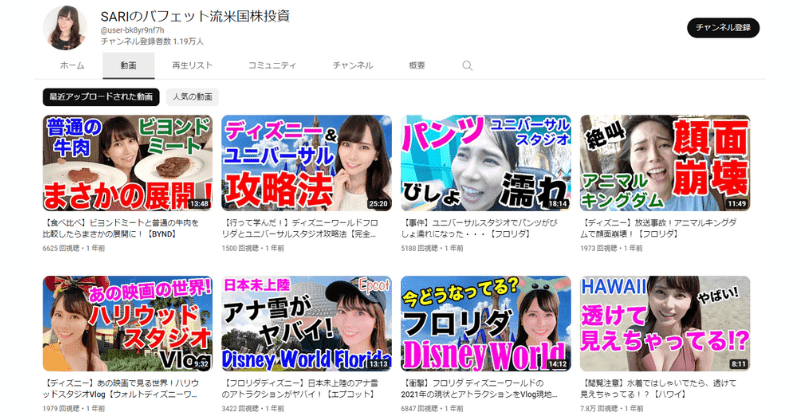The height and width of the screenshot is (420, 800).
Task: Open the ディズニー&ユニバーサル攻略法 thumbnail
Action: click(307, 163)
